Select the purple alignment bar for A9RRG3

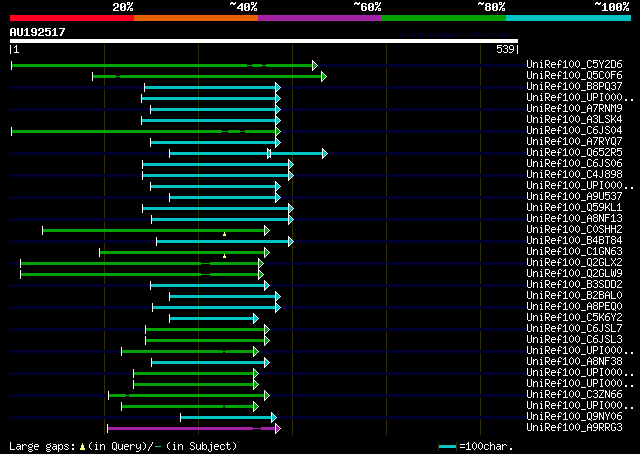click(x=192, y=429)
